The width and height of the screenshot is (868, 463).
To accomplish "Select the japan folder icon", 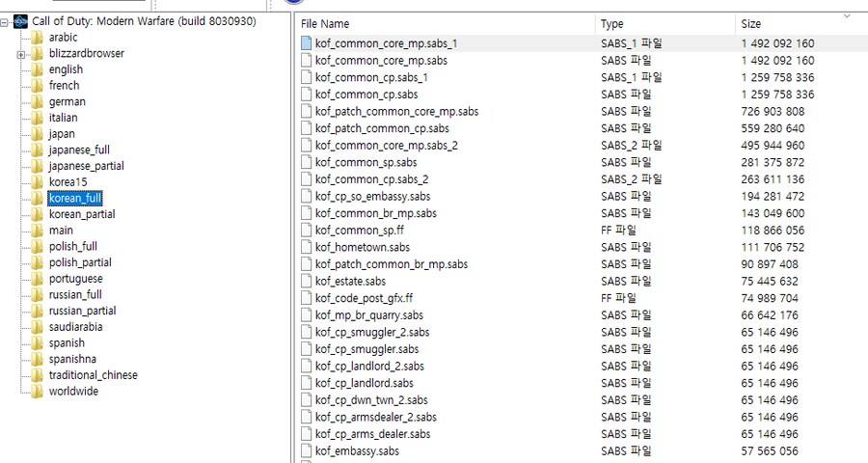I will pyautogui.click(x=37, y=134).
